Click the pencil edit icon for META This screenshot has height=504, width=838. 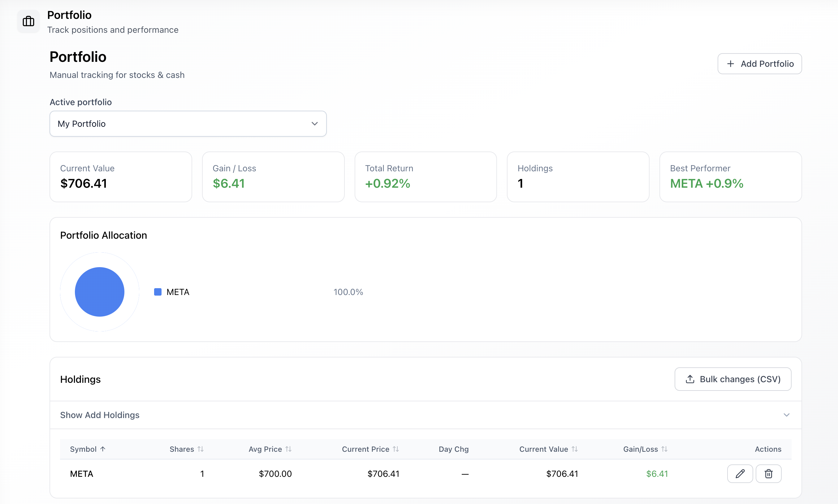(x=740, y=473)
